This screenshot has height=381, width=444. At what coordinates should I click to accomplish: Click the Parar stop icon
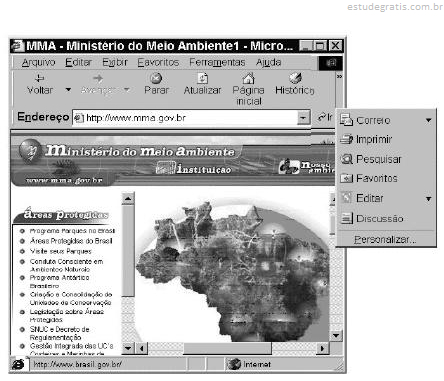point(156,78)
